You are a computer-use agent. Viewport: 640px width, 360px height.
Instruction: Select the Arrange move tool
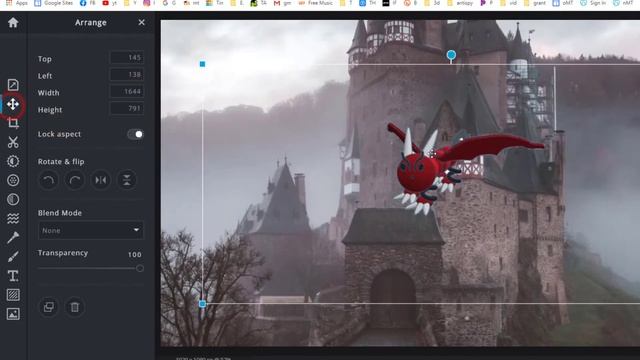(x=13, y=104)
